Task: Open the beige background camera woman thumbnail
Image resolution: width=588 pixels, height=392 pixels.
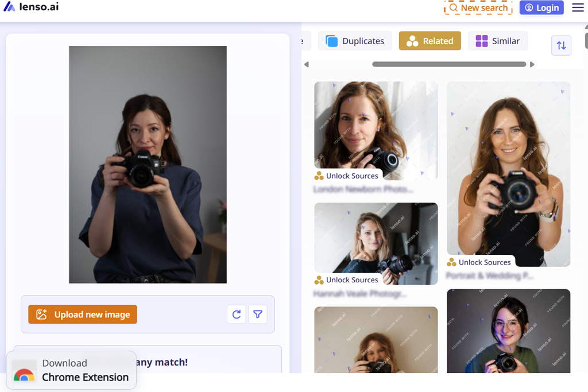Action: (376, 340)
